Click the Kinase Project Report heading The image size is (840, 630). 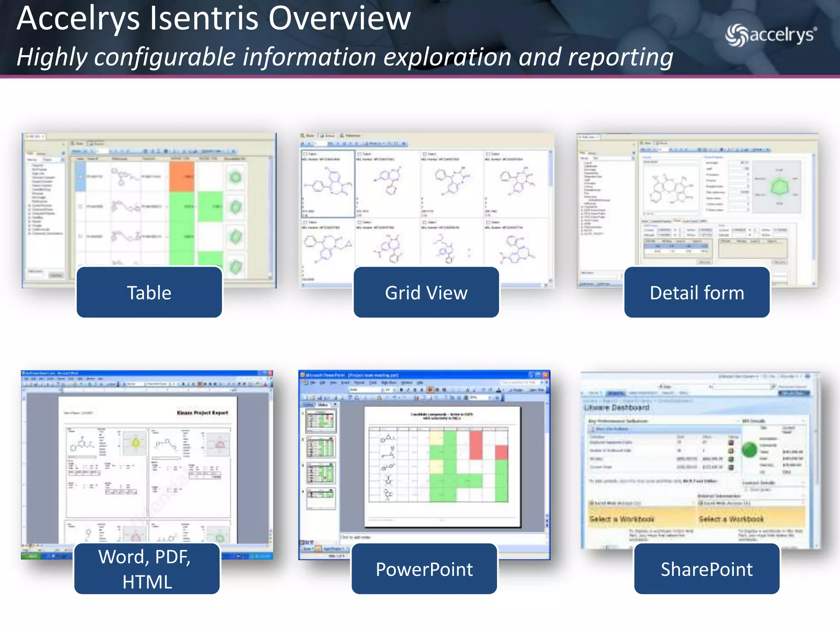tap(202, 413)
